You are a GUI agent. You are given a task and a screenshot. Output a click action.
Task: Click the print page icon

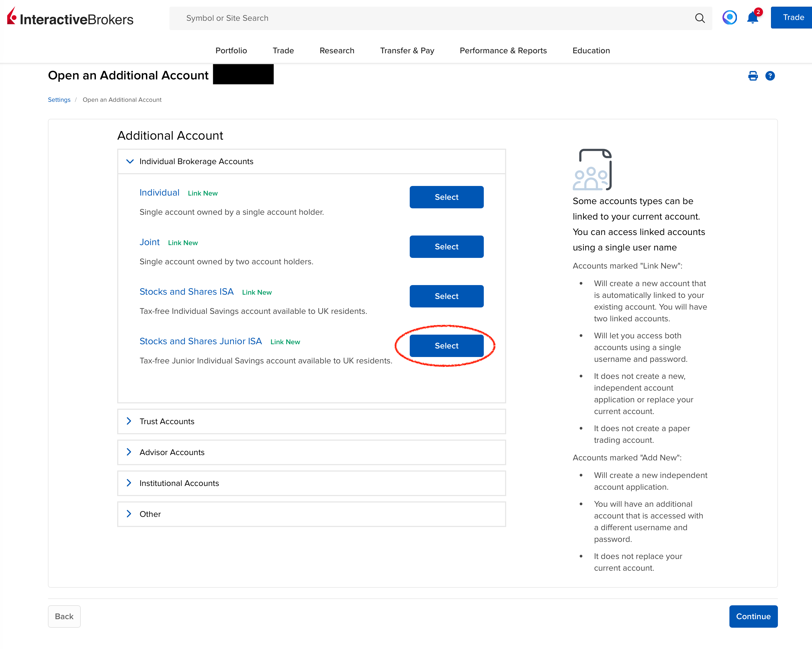click(x=753, y=76)
